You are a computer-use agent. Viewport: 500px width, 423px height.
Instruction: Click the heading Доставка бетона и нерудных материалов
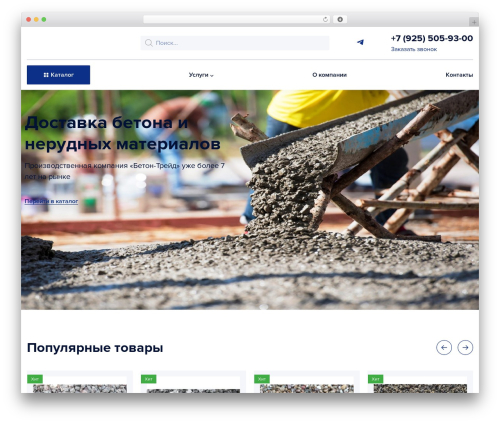122,133
